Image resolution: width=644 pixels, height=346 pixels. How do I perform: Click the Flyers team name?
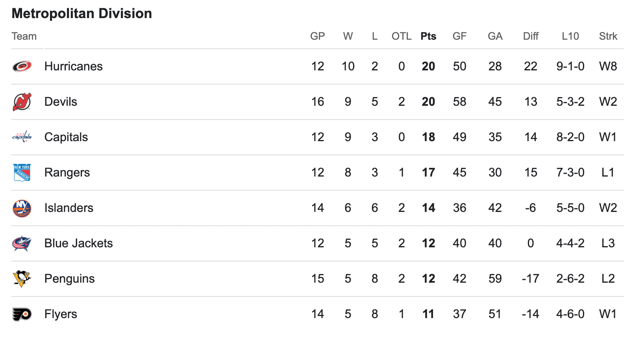click(x=61, y=314)
